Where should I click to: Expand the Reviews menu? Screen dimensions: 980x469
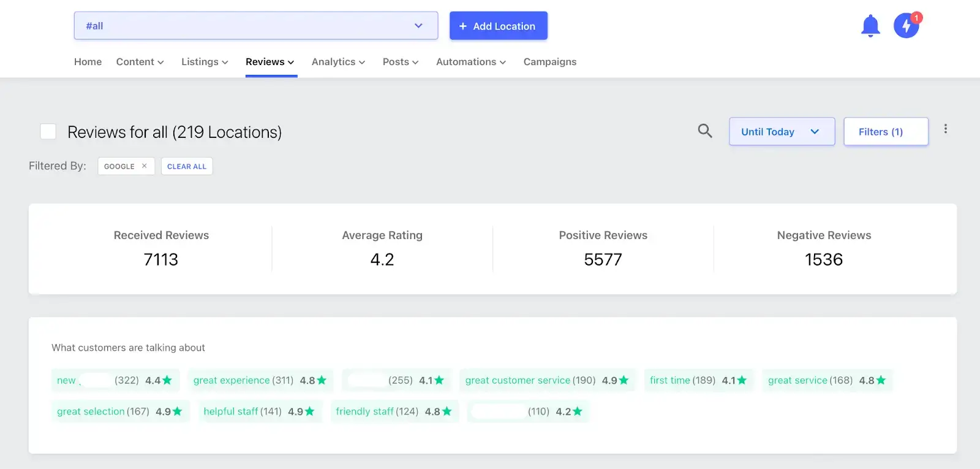point(270,62)
